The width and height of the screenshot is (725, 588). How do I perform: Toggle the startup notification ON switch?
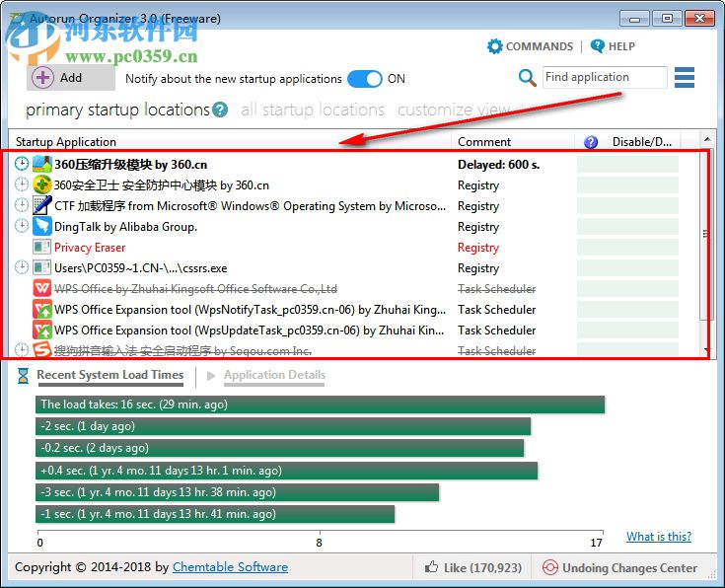click(364, 79)
